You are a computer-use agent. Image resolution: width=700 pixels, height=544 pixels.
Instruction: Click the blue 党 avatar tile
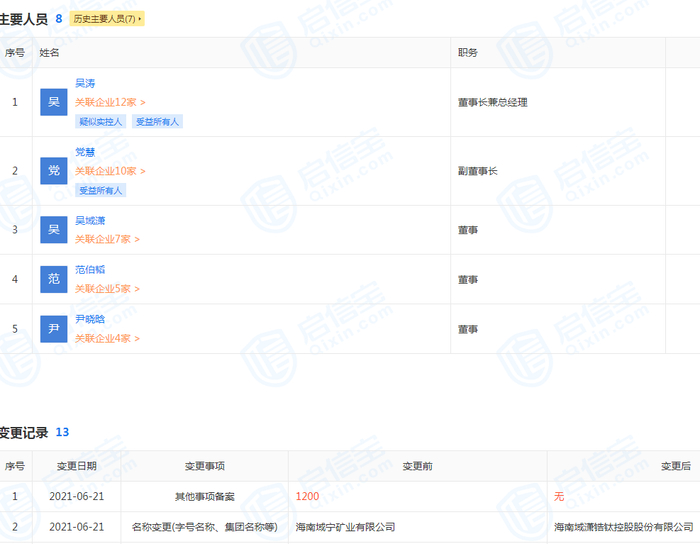click(54, 171)
